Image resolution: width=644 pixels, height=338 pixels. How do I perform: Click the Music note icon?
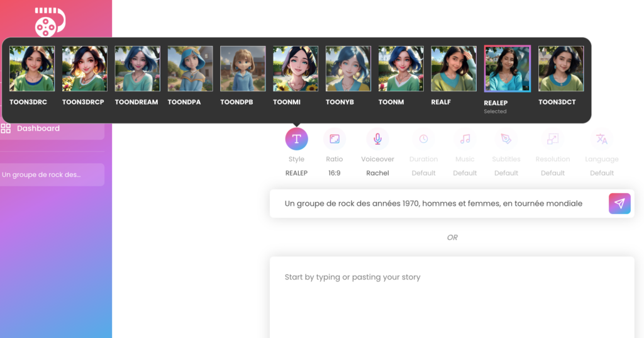tap(465, 139)
